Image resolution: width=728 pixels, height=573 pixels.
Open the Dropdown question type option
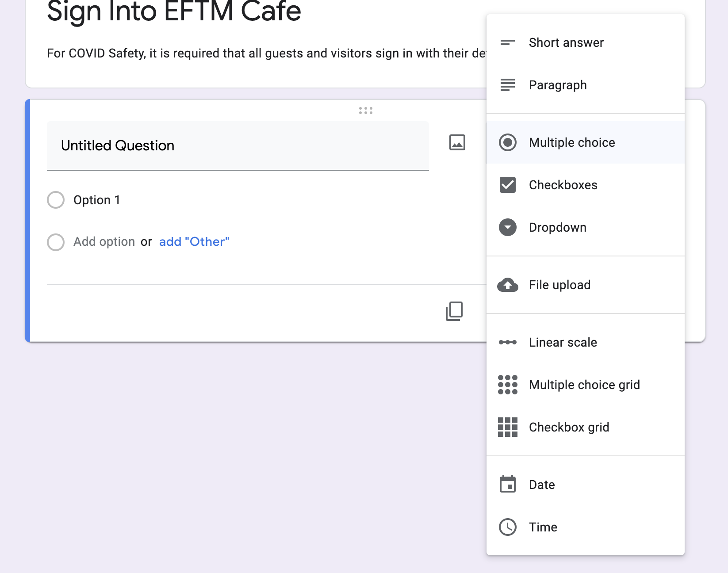click(x=558, y=227)
